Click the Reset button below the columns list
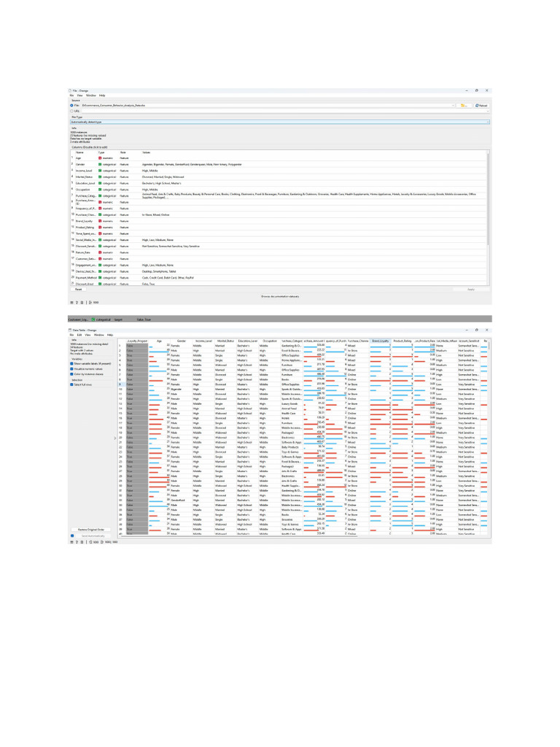The image size is (560, 747). (78, 290)
